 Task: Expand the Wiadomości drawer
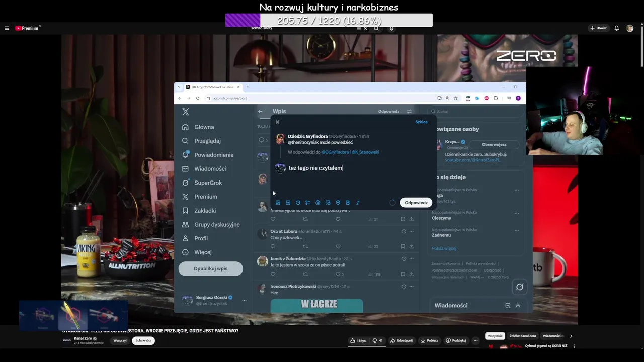(x=518, y=305)
